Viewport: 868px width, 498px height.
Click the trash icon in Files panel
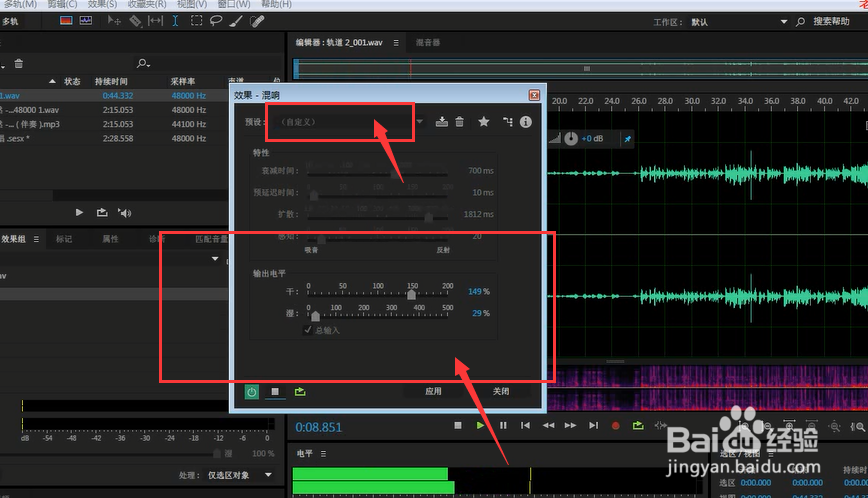coord(19,64)
